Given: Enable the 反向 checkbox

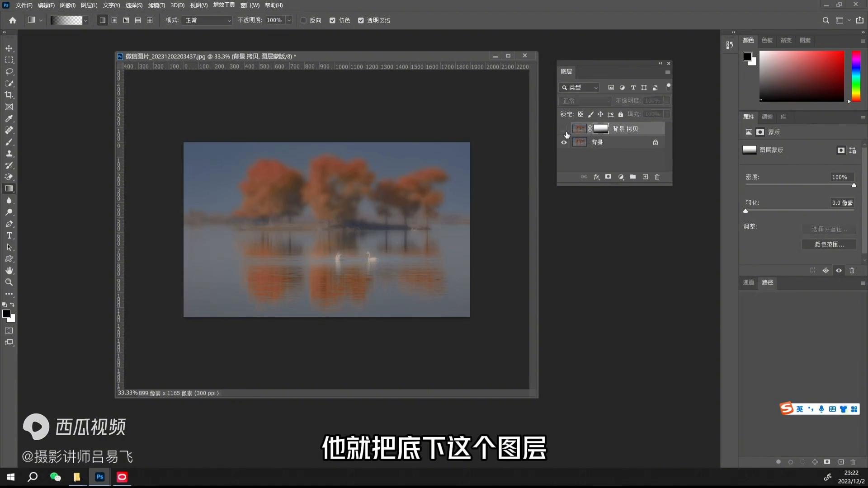Looking at the screenshot, I should coord(303,20).
